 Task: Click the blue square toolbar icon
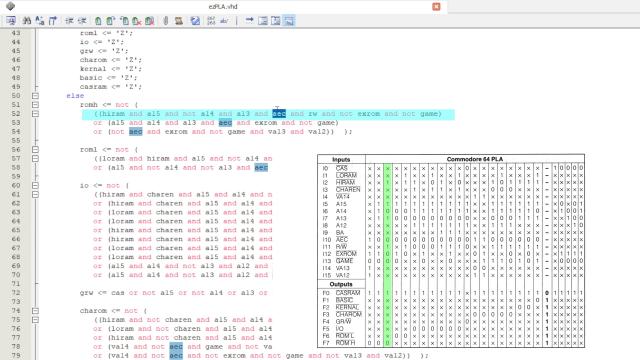click(x=195, y=20)
